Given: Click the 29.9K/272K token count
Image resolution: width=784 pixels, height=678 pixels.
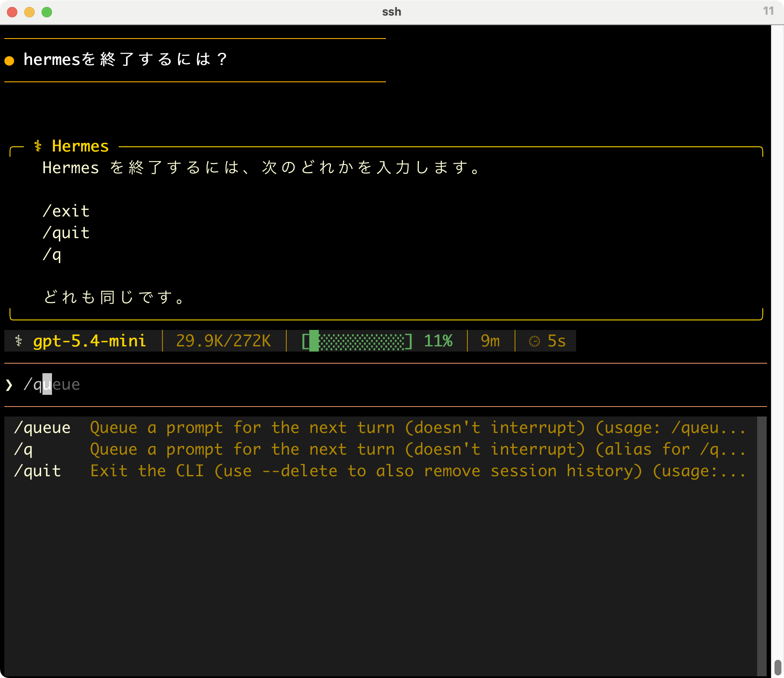Looking at the screenshot, I should 224,341.
